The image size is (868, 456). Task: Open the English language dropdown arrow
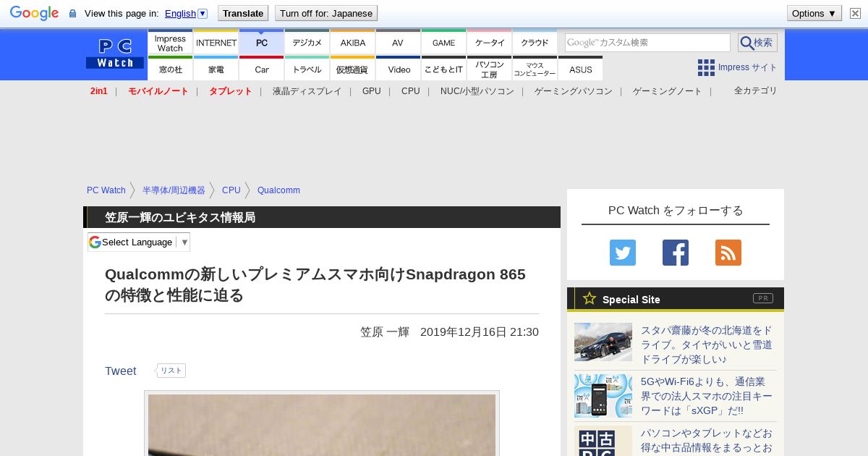[x=203, y=13]
